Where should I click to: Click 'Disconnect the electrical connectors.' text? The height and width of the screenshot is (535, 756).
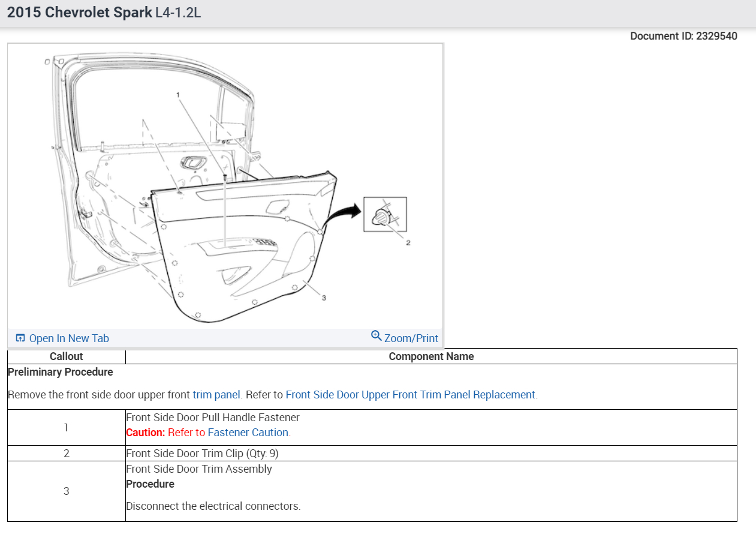213,506
